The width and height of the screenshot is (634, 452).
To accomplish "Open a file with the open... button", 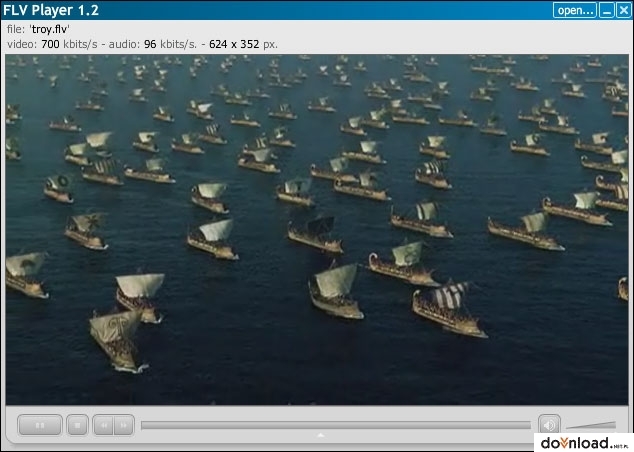I will pyautogui.click(x=575, y=10).
